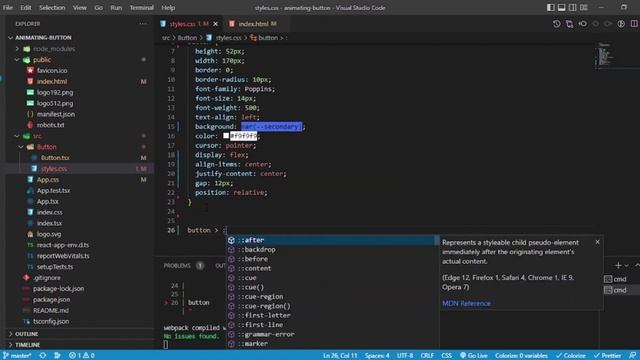Image resolution: width=640 pixels, height=360 pixels.
Task: Change CRLF line ending setting
Action: pos(427,356)
